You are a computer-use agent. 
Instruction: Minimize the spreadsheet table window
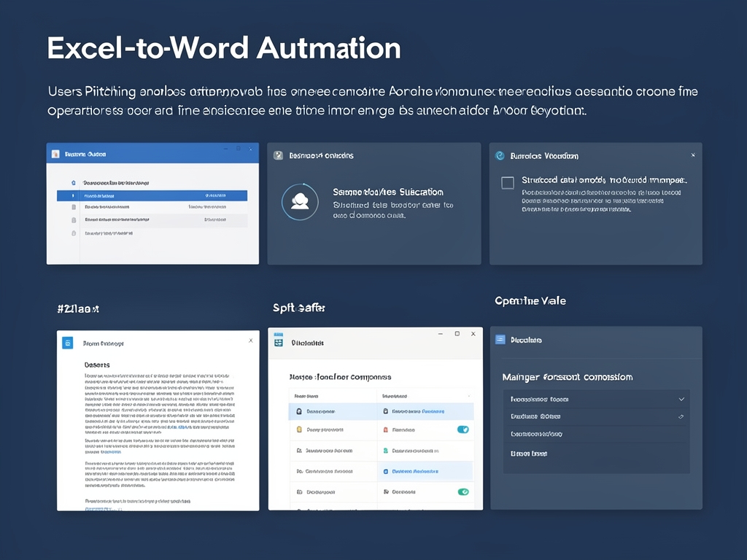(x=441, y=334)
